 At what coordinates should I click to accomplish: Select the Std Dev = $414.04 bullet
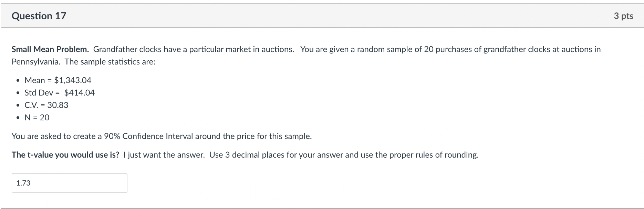pos(60,93)
